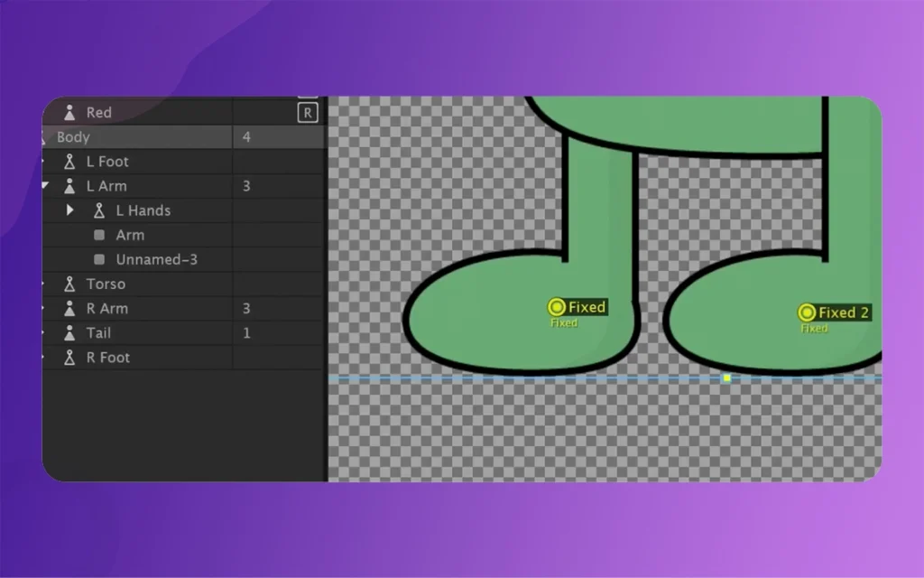Click the behavior count 4 for Body
924x578 pixels.
246,137
